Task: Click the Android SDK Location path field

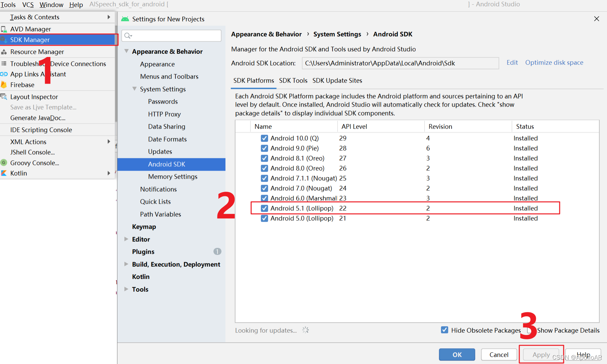Action: point(400,63)
